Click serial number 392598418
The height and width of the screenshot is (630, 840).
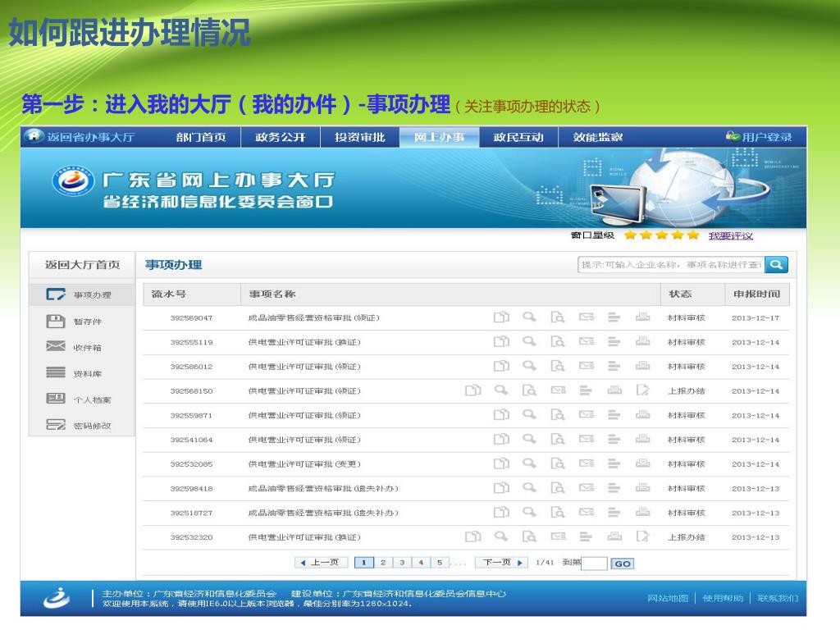[x=191, y=489]
